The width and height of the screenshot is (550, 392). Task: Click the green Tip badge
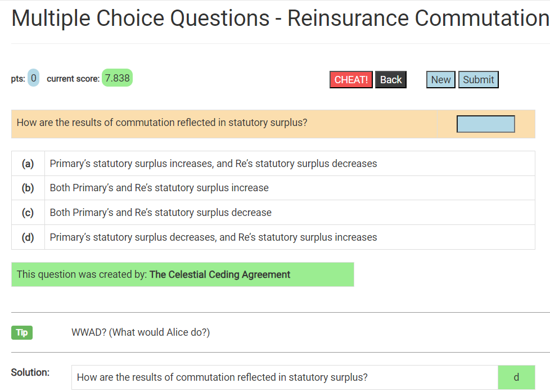point(22,332)
